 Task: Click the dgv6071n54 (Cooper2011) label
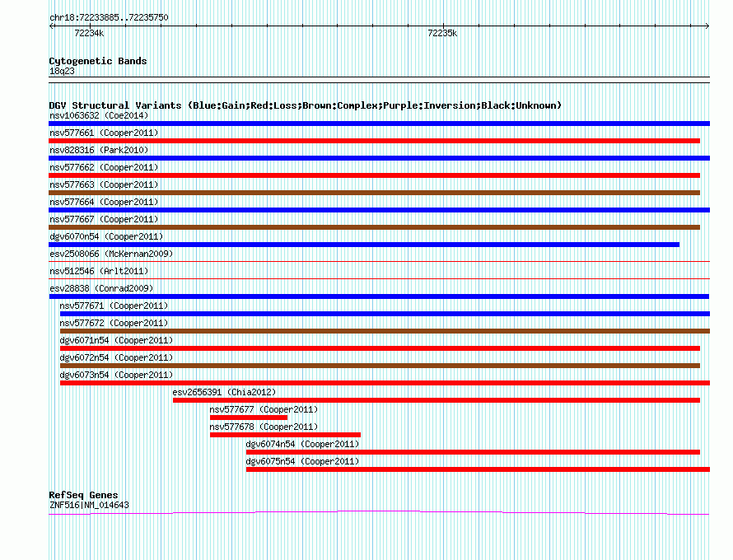[x=116, y=340]
